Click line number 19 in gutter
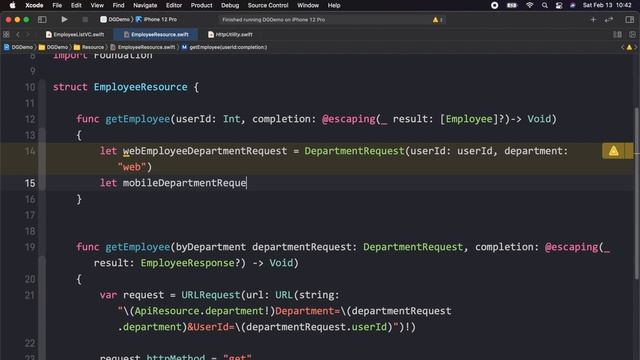Screen dimensions: 640x360 point(30,247)
